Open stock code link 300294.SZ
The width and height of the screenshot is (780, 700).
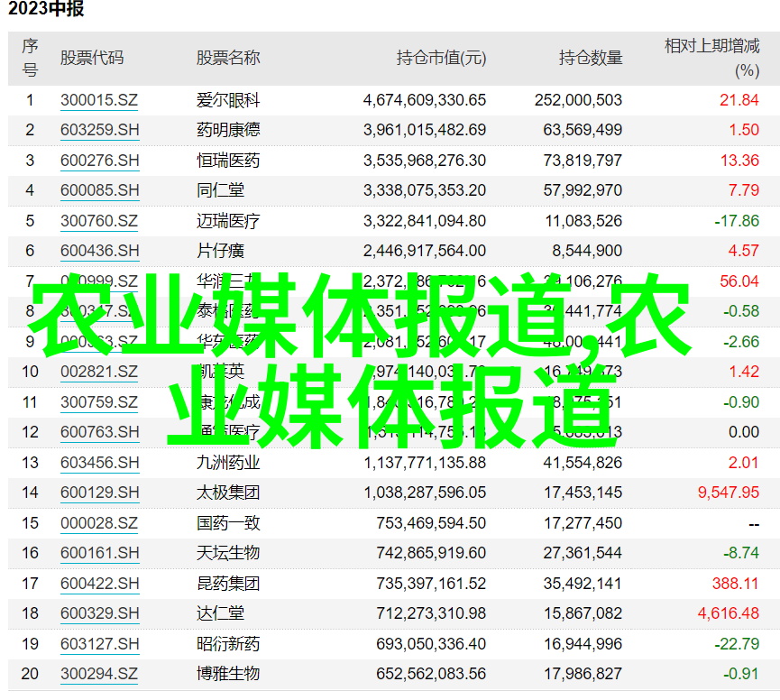99,674
